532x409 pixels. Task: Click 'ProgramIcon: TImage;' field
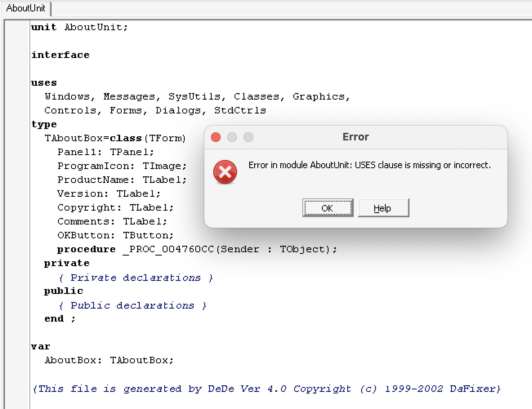tap(122, 166)
